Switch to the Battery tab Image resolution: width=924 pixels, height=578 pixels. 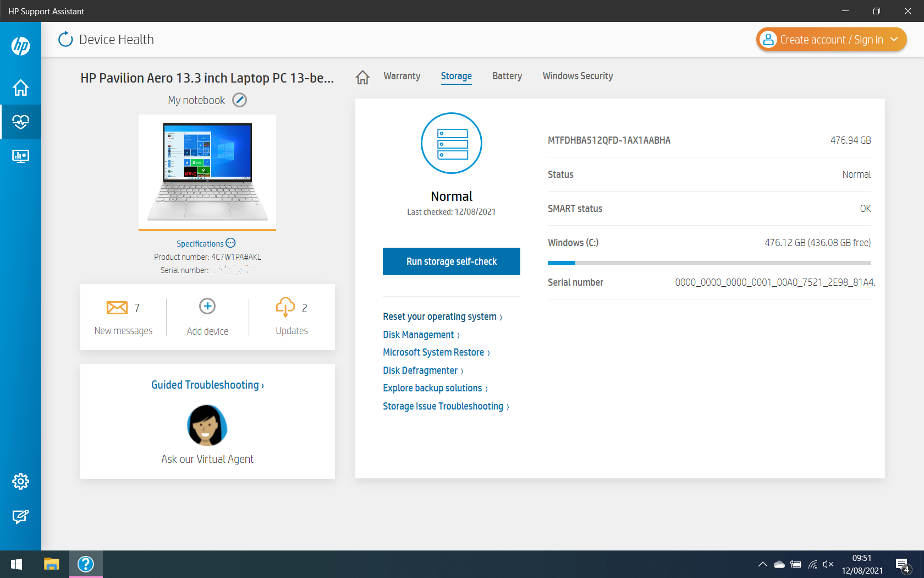pos(507,76)
